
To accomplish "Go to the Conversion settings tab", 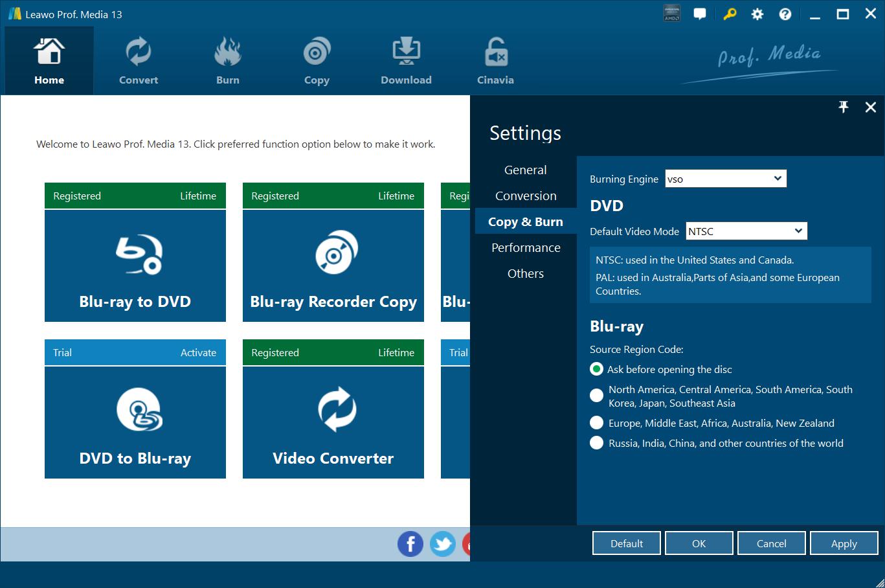I will [526, 196].
